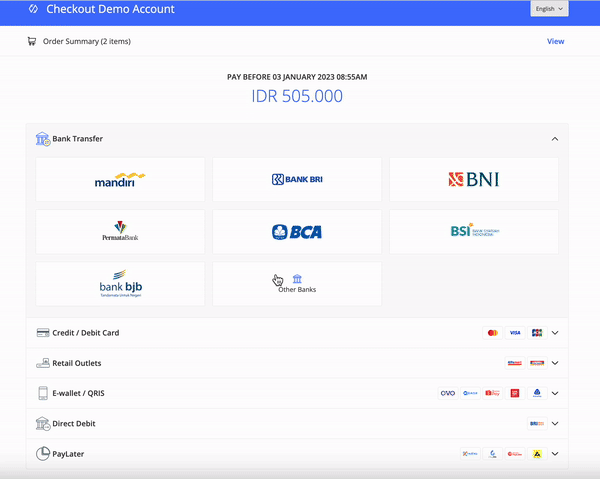The image size is (600, 479).
Task: Click the Checkout Demo Account logo icon
Action: (33, 9)
